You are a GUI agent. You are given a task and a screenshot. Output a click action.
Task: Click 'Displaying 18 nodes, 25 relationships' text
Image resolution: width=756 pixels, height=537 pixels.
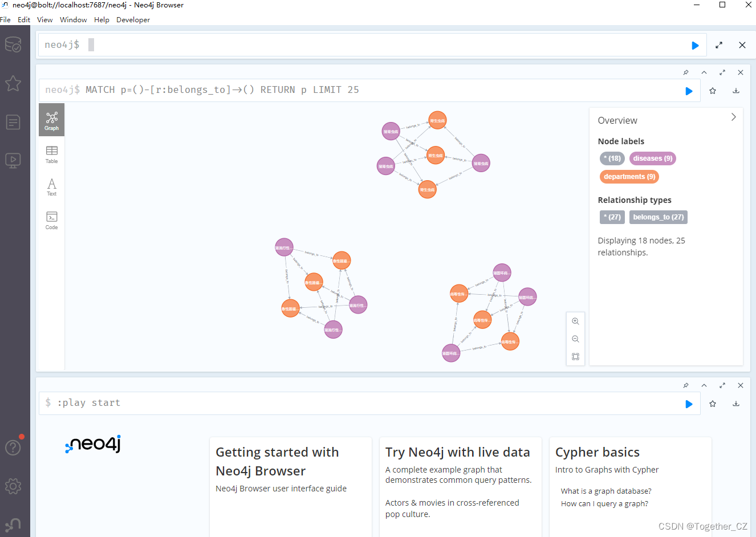(x=641, y=246)
